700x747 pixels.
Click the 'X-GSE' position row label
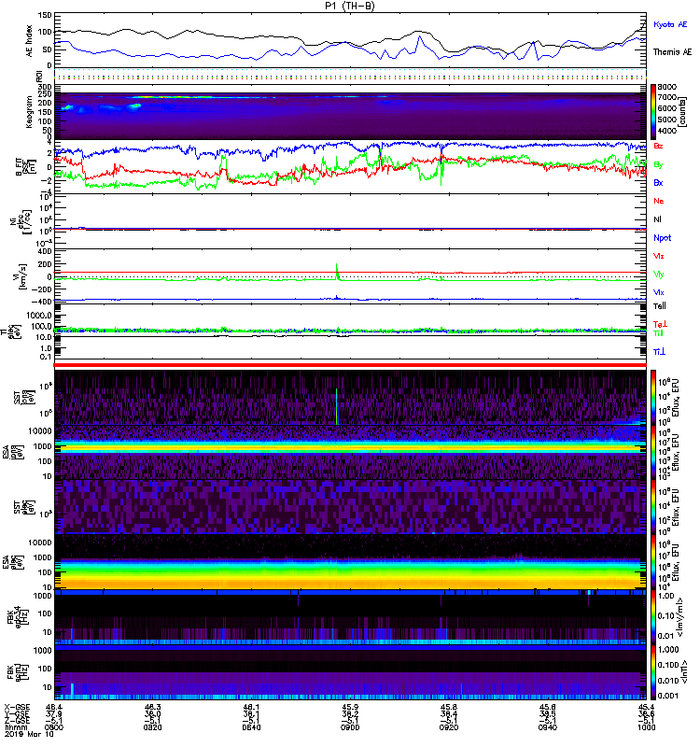tap(17, 708)
